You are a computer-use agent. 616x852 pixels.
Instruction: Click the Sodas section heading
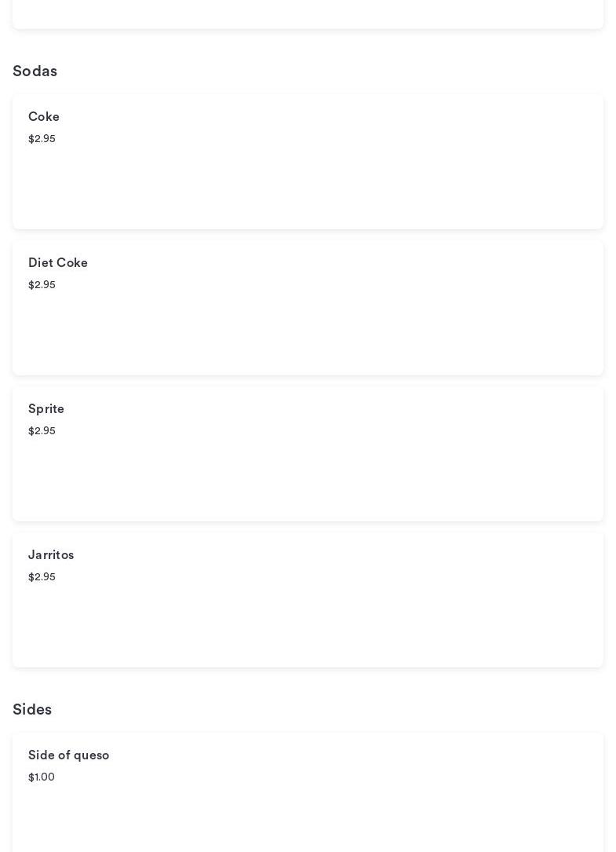point(35,71)
